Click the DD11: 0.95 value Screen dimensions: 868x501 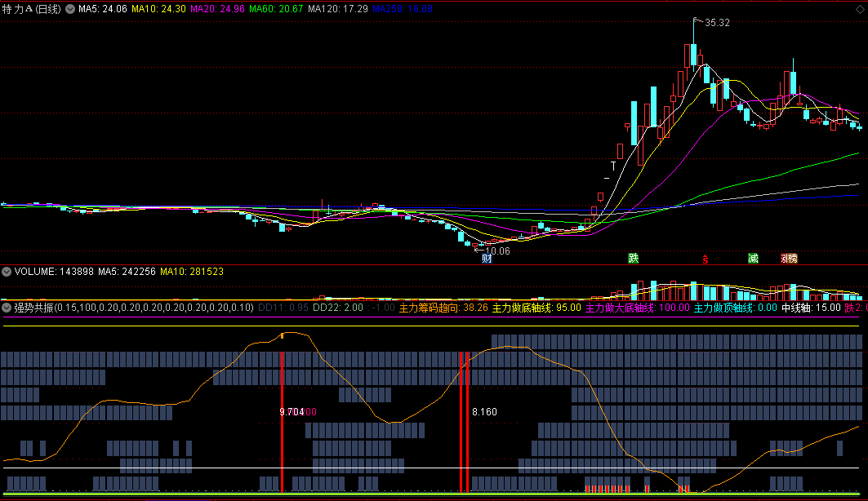[x=283, y=308]
